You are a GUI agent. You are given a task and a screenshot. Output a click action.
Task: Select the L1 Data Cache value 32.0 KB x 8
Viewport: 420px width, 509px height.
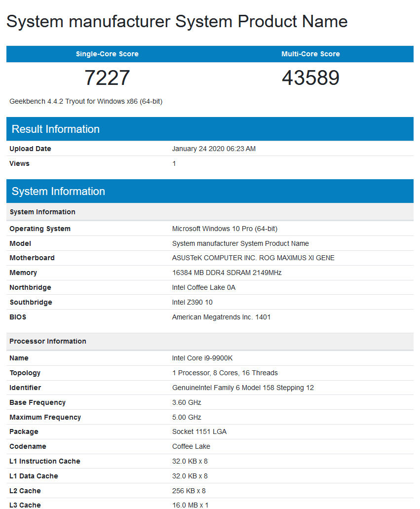pos(190,476)
